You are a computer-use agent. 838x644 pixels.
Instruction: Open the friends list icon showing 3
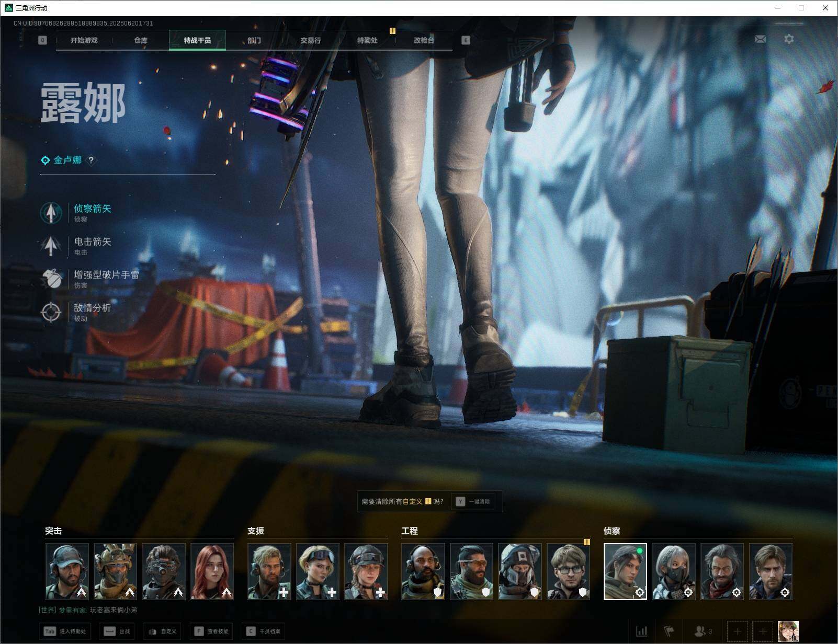[703, 631]
